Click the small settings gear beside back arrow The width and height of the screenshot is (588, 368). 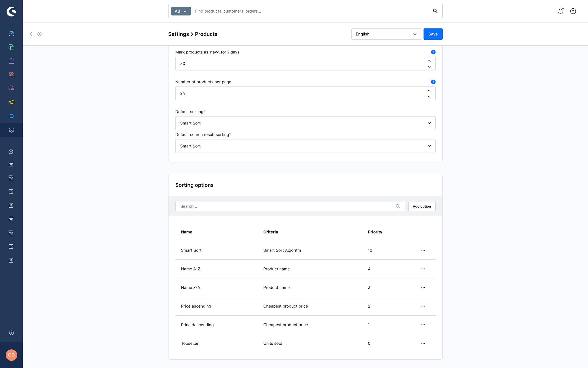pyautogui.click(x=40, y=34)
